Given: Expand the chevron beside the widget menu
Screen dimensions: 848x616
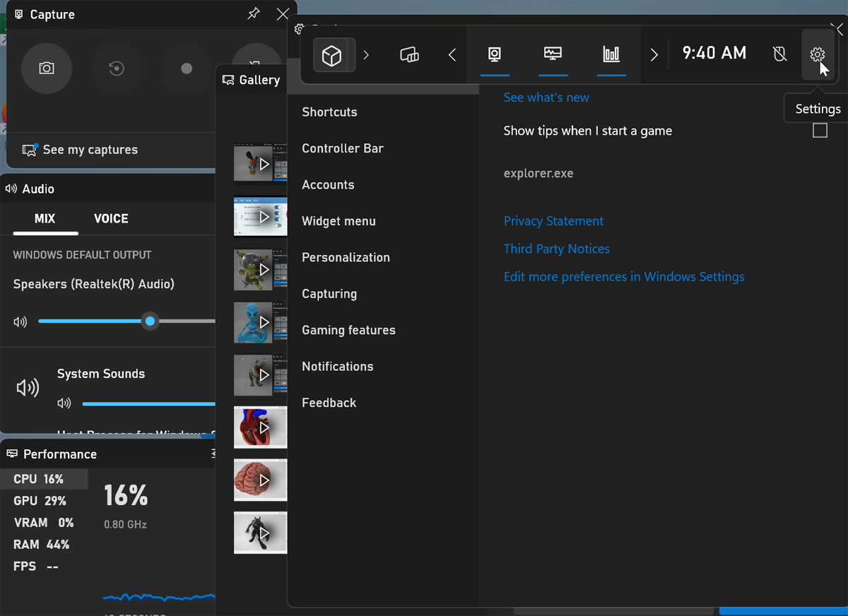Looking at the screenshot, I should click(366, 54).
